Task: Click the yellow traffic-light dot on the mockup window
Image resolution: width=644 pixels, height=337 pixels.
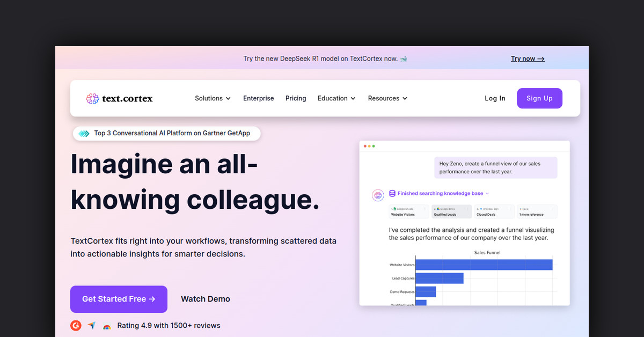Action: pos(369,146)
